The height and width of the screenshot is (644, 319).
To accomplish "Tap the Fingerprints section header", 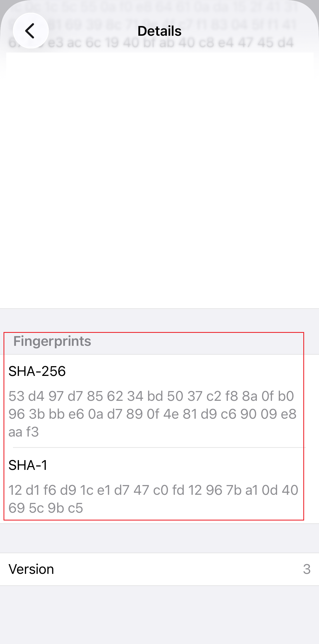I will 52,342.
